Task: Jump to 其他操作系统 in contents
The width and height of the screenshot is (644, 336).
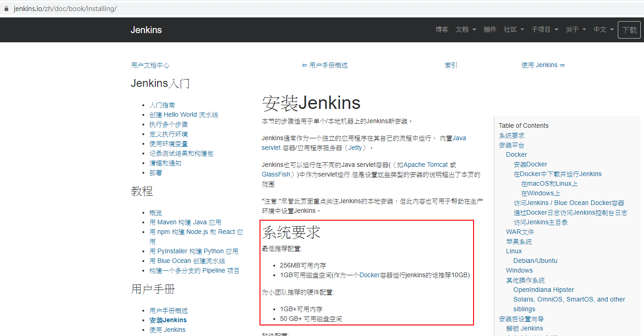Action: click(525, 280)
